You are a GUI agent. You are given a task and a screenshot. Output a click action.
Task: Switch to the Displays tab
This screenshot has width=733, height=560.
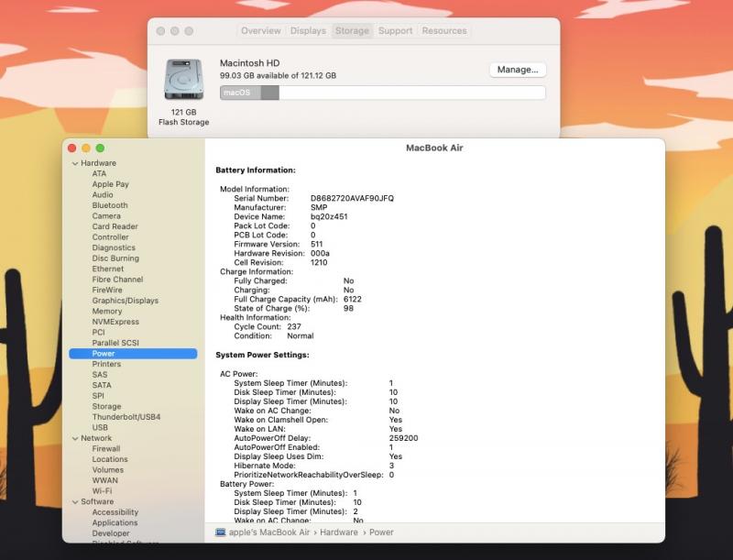pyautogui.click(x=308, y=31)
